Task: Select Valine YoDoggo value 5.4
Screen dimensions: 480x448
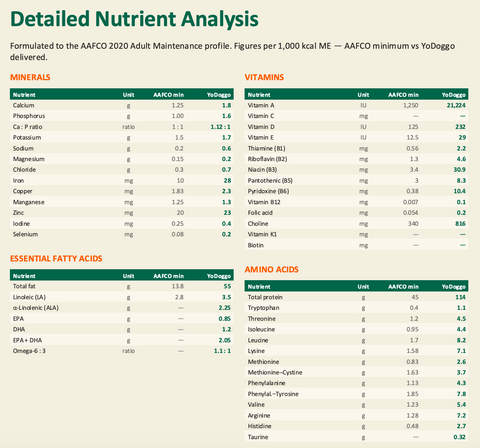Action: coord(461,405)
